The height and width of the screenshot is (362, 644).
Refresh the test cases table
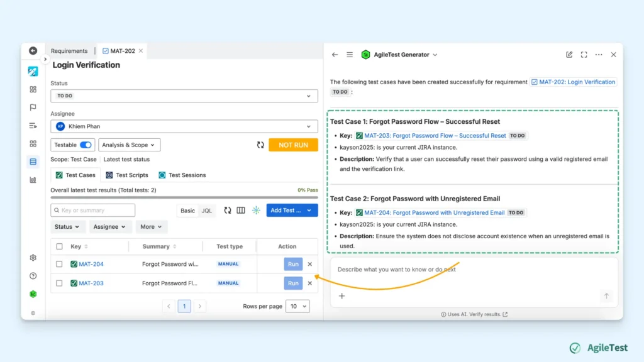tap(228, 210)
